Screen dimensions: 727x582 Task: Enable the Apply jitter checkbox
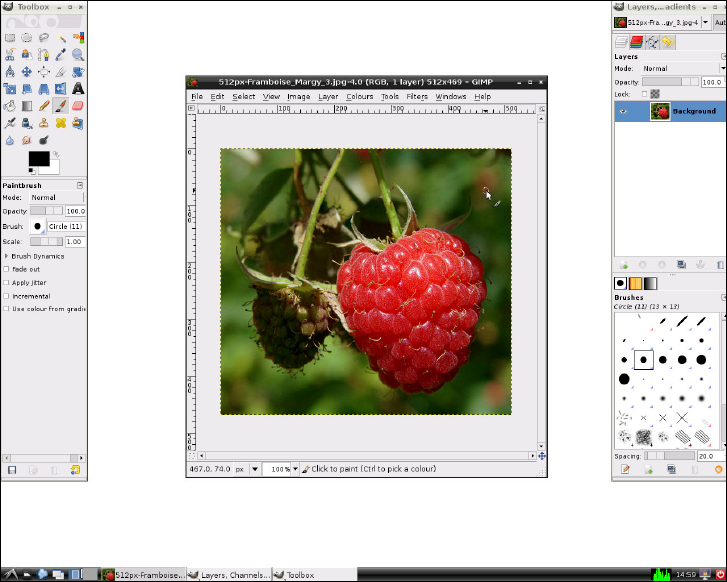click(7, 283)
